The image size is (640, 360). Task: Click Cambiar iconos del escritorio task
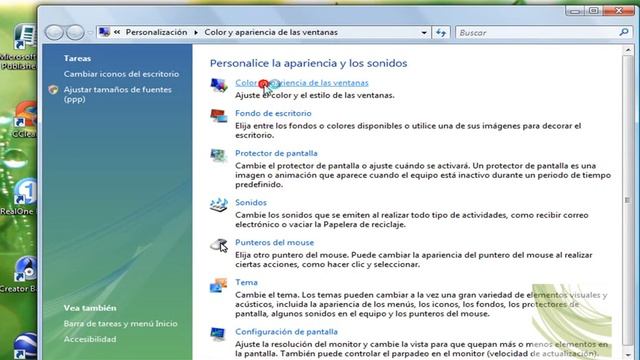(x=121, y=74)
